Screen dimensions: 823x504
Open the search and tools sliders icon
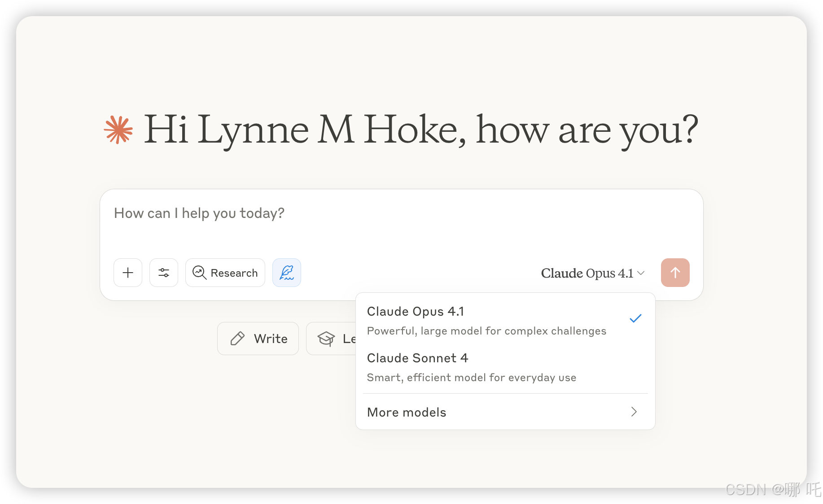(x=164, y=273)
